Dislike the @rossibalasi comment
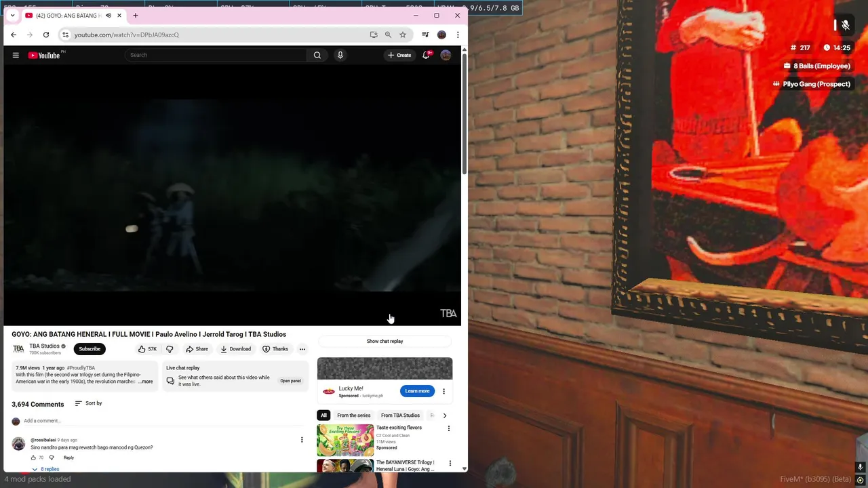The width and height of the screenshot is (868, 488). click(52, 457)
